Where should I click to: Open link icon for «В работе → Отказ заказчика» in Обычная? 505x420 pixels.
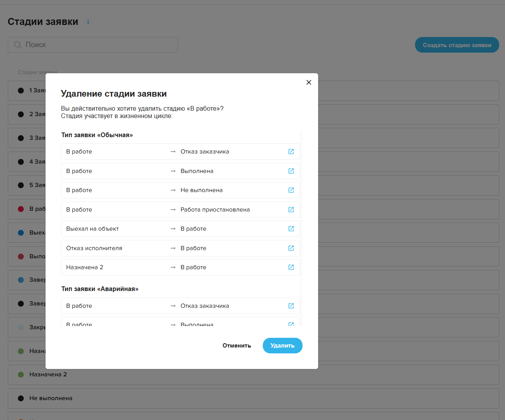coord(291,152)
